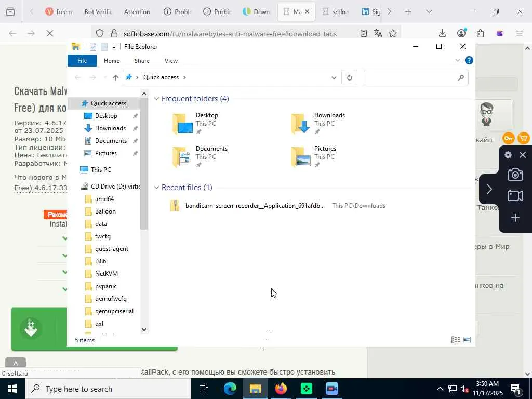The image size is (532, 399).
Task: Click the File Explorer help icon
Action: coord(469,60)
